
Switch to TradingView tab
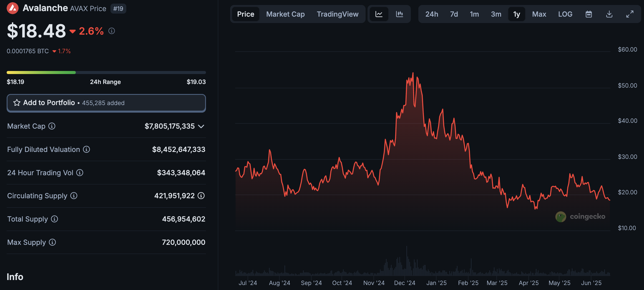point(338,14)
